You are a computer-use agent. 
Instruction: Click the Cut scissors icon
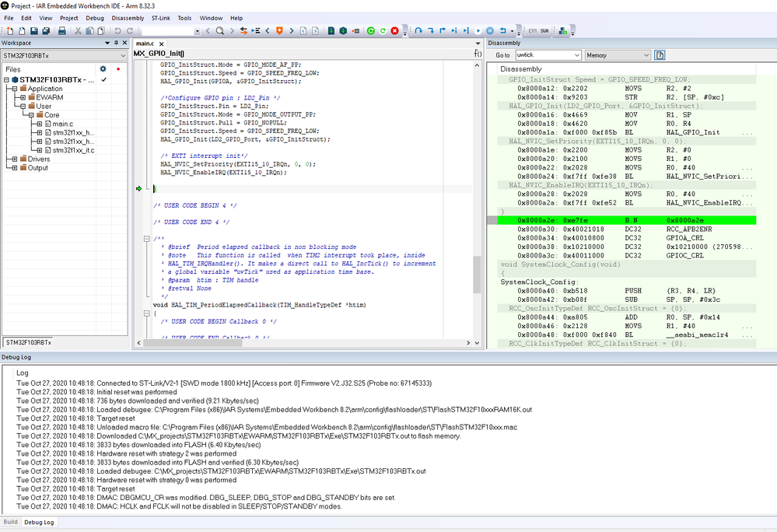pyautogui.click(x=78, y=30)
